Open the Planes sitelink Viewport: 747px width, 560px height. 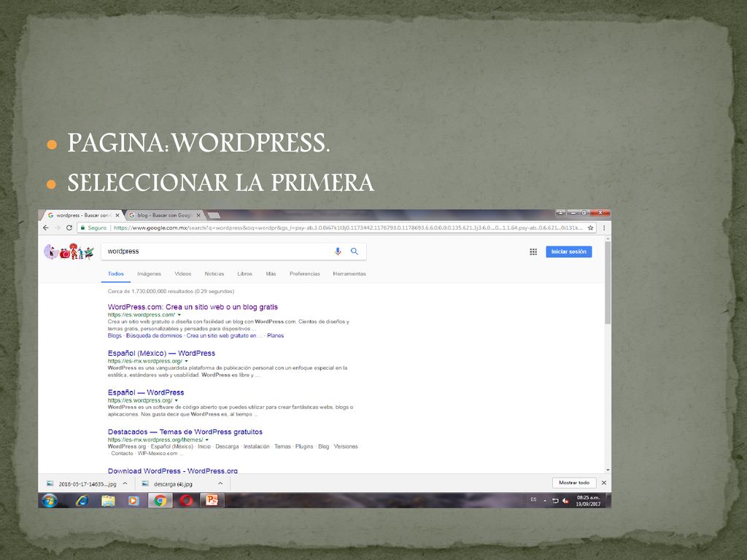pos(275,335)
